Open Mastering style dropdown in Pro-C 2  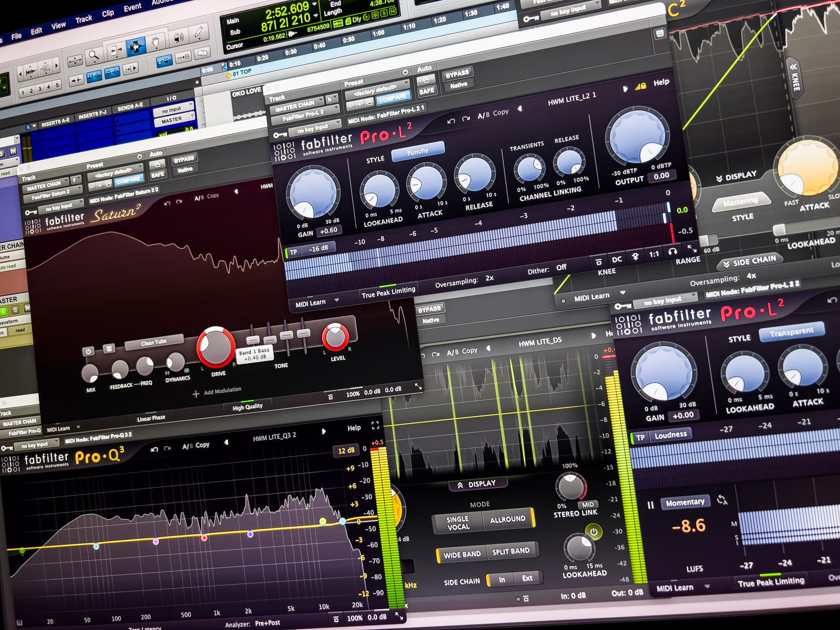coord(741,202)
